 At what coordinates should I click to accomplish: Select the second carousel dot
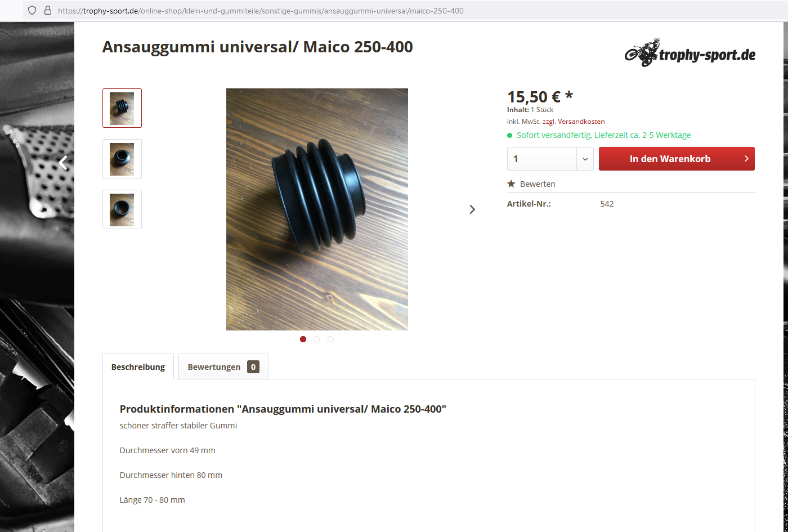tap(316, 339)
